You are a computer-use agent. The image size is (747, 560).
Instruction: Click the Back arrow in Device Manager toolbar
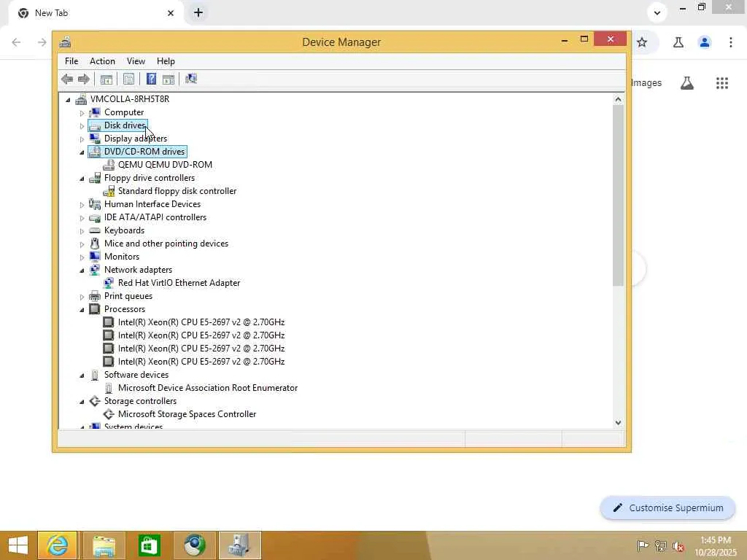[67, 79]
